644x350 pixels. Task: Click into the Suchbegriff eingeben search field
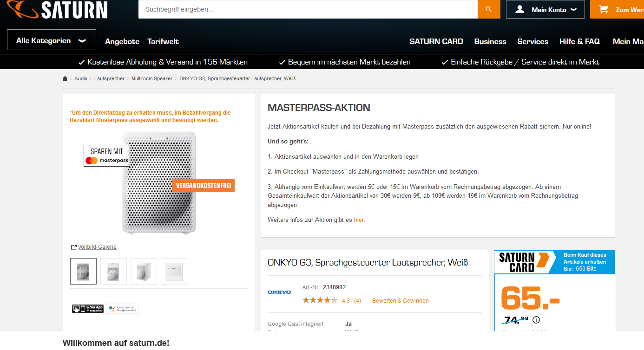tap(308, 9)
